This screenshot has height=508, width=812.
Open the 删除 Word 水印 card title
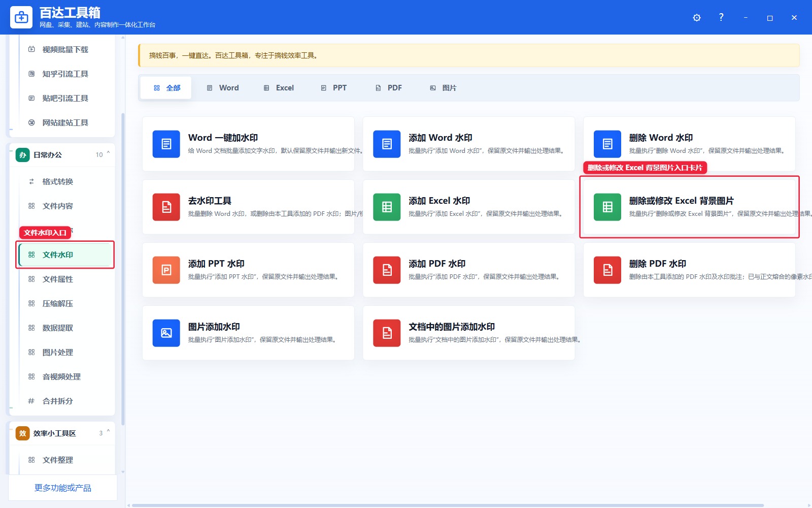coord(661,138)
